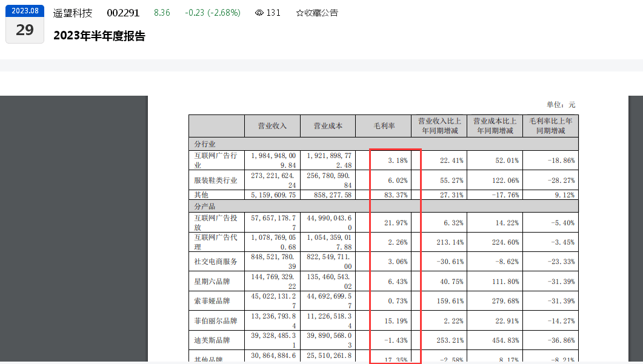Click the 分产品 section row
This screenshot has width=643, height=364.
[384, 206]
